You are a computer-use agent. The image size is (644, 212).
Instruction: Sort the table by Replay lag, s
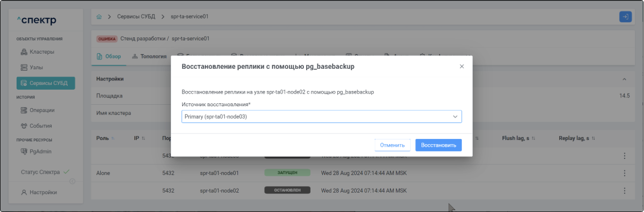(577, 139)
